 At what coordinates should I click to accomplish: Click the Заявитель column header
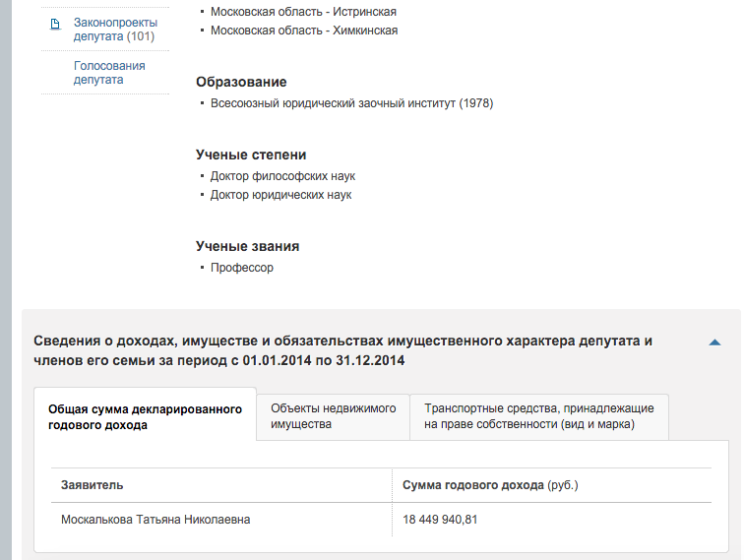pyautogui.click(x=93, y=485)
